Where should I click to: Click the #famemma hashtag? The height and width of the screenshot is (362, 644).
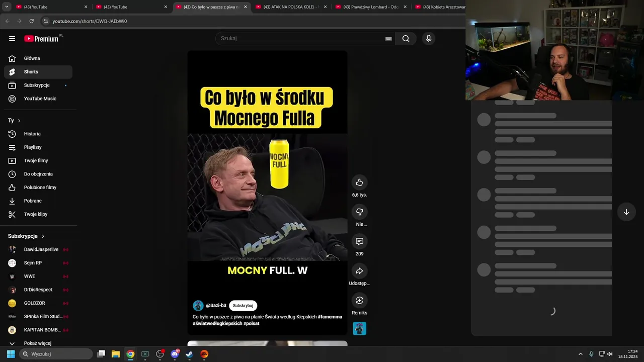click(x=330, y=317)
